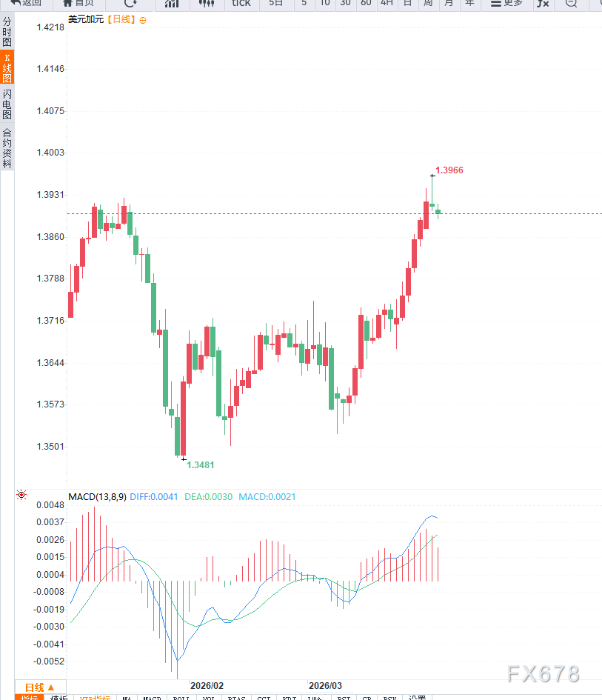Click the refresh icon in top toolbar
The image size is (602, 700).
click(x=130, y=3)
